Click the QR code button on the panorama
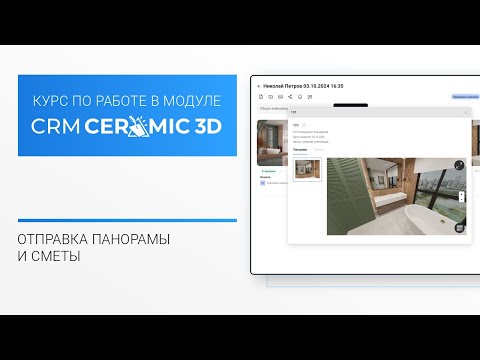480x360 pixels. [x=460, y=228]
